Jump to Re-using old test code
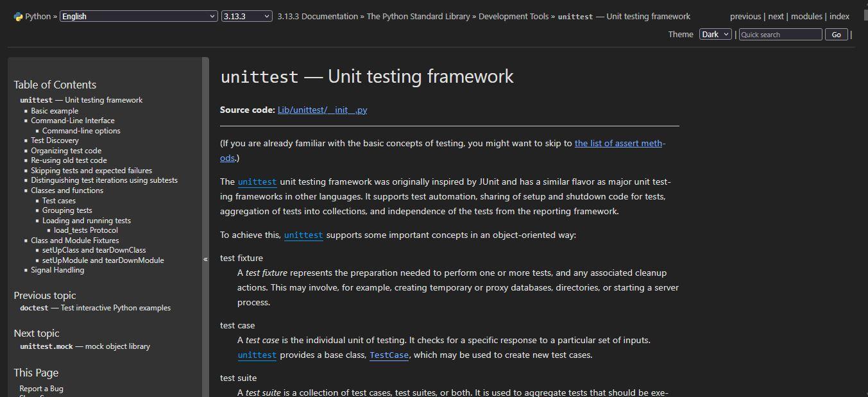Screen dimensions: 868x397 [x=69, y=160]
